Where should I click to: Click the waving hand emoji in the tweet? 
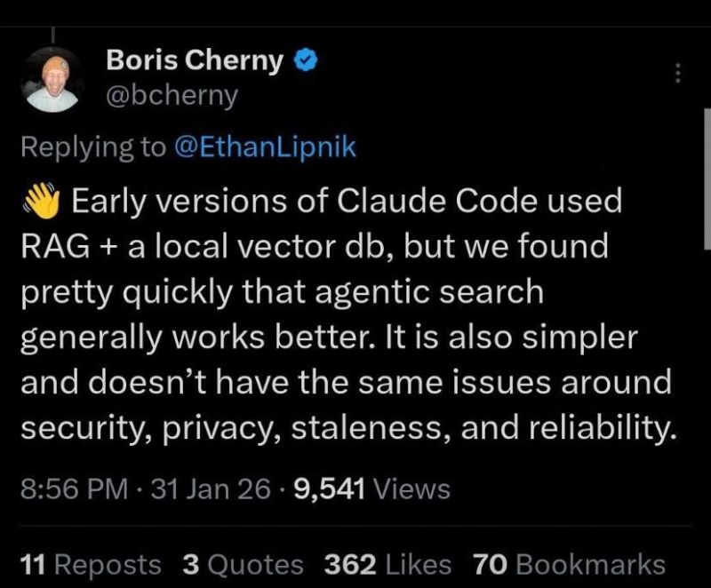pos(43,201)
